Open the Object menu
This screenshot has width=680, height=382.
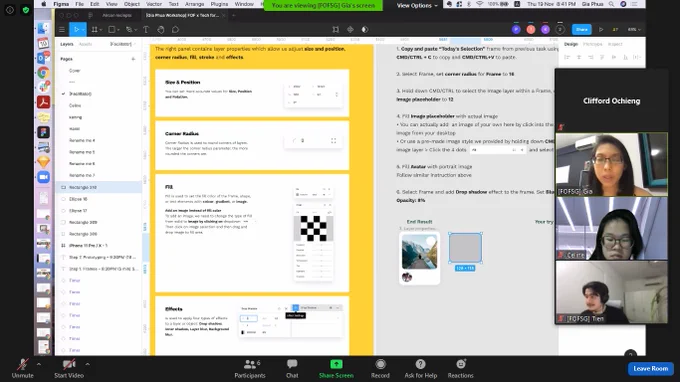pos(132,4)
